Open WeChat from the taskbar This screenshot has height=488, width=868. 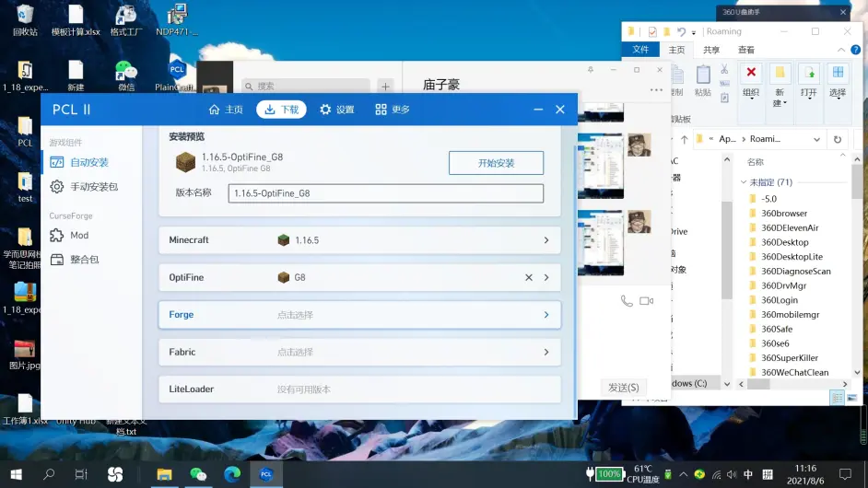197,474
